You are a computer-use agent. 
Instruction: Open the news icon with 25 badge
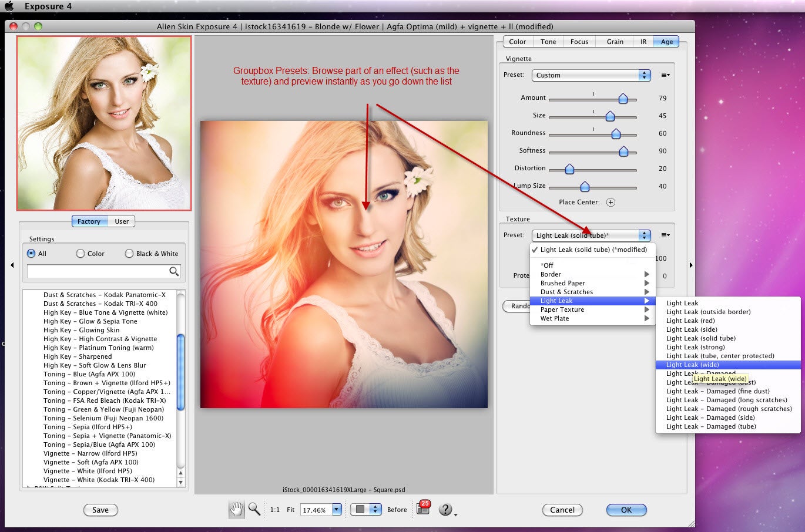(423, 509)
